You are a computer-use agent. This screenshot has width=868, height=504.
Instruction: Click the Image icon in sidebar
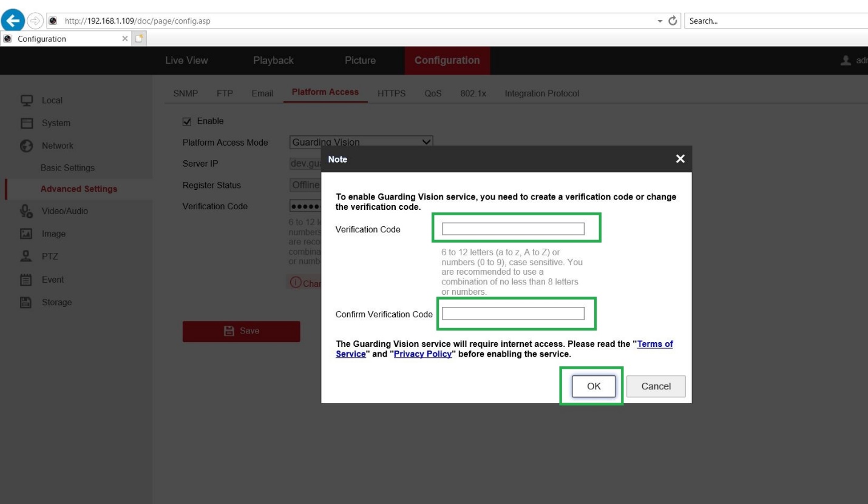click(26, 234)
